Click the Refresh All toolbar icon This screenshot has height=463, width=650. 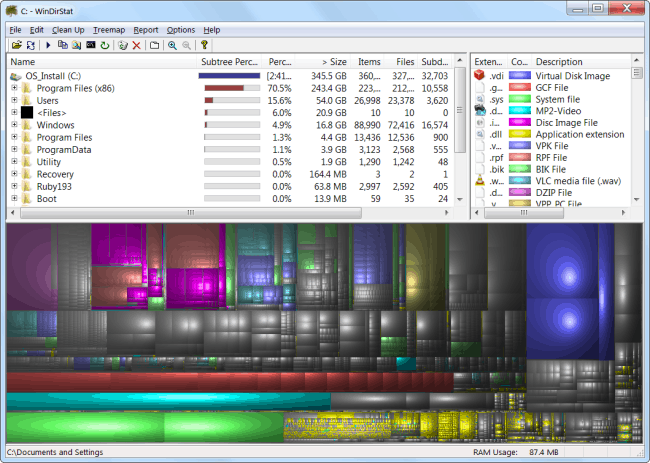tap(31, 45)
